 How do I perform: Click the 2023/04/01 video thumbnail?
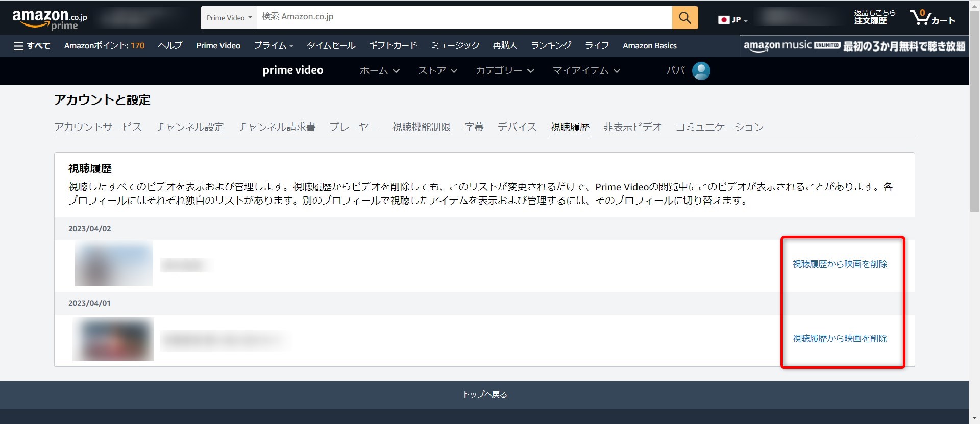coord(113,339)
